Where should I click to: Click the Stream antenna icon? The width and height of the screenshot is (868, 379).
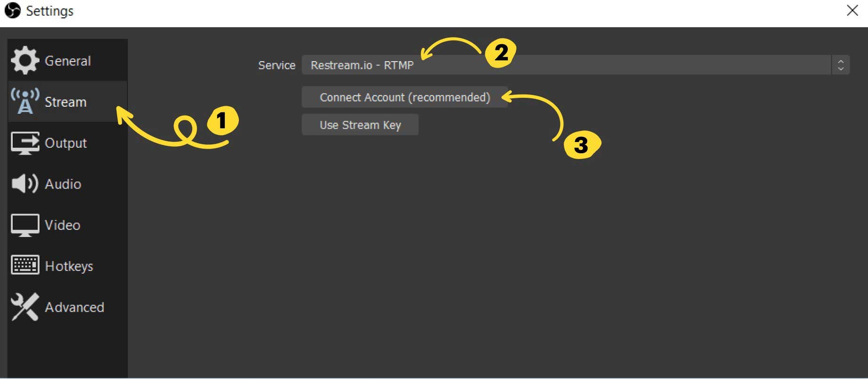pos(25,101)
